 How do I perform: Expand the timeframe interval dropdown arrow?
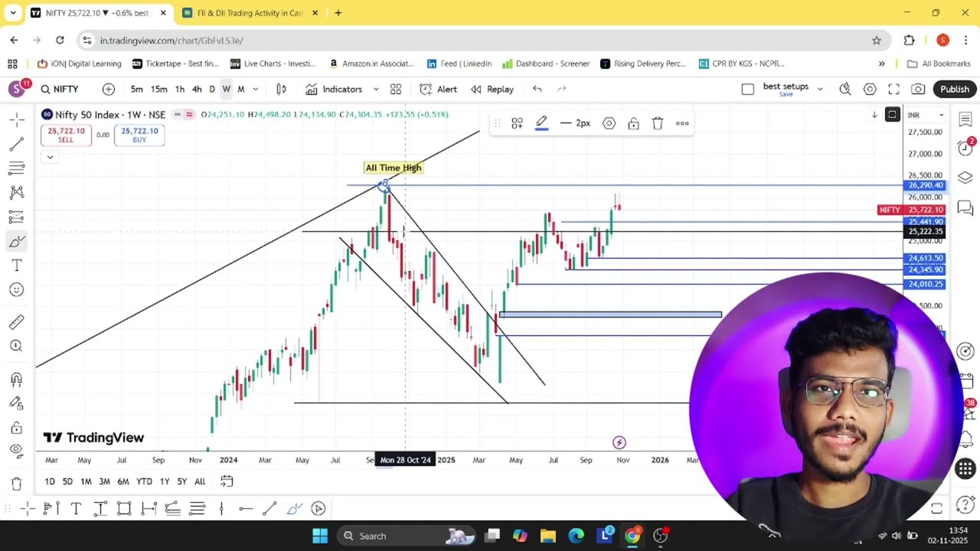coord(256,90)
